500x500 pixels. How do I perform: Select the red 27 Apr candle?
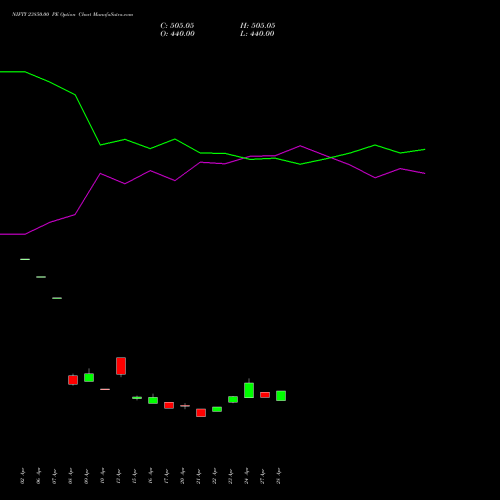pos(265,395)
